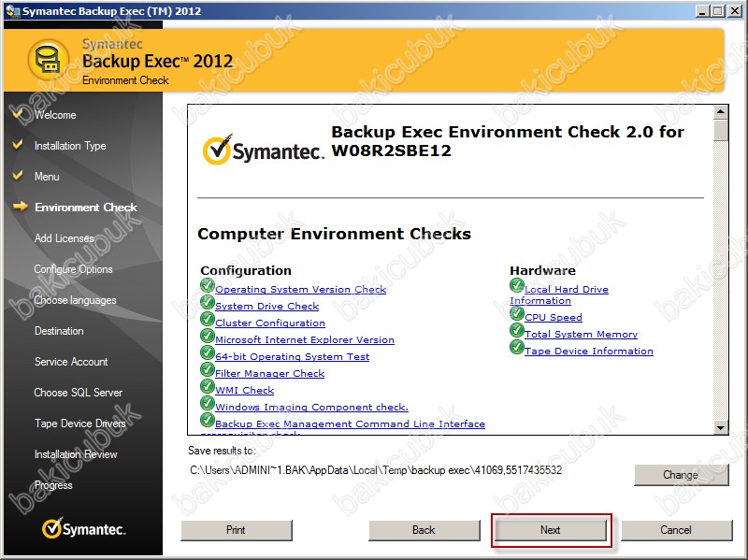Viewport: 748px width, 560px height.
Task: Proceed with the Next button
Action: click(551, 530)
